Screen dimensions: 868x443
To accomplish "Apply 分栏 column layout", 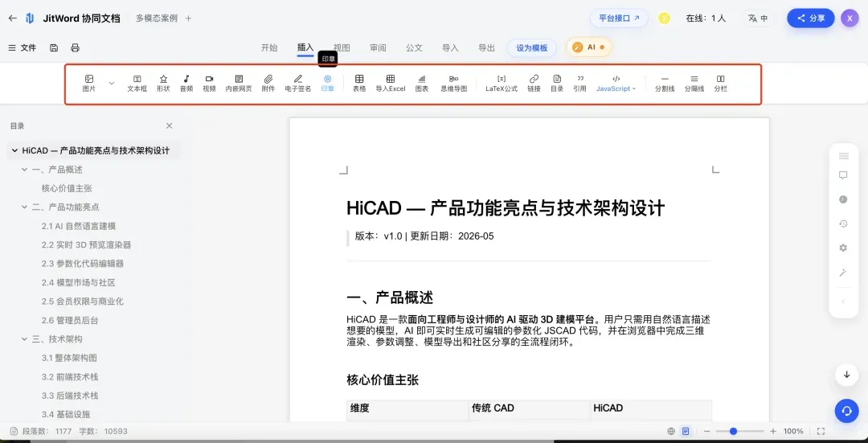I will point(720,83).
